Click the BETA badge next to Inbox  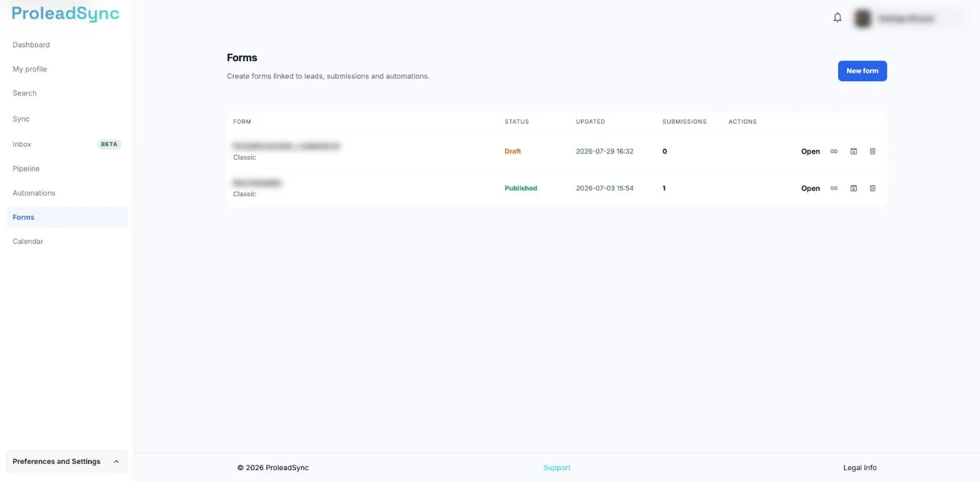[x=109, y=144]
